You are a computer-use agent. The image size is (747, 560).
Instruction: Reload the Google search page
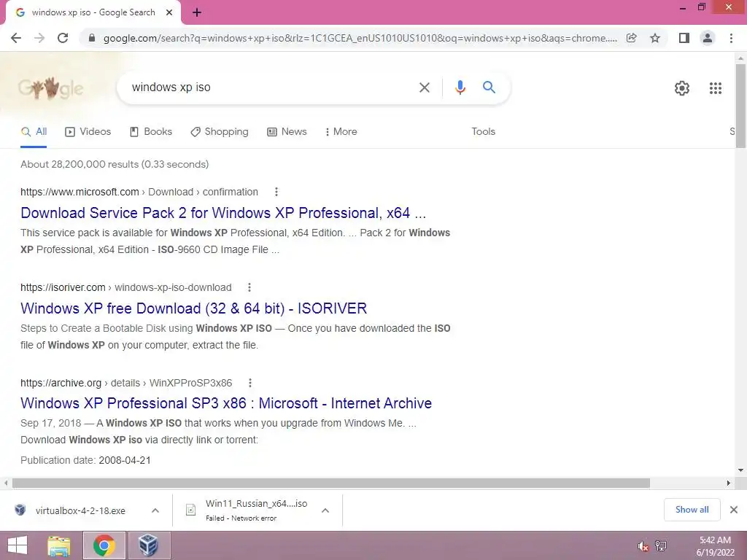point(63,38)
